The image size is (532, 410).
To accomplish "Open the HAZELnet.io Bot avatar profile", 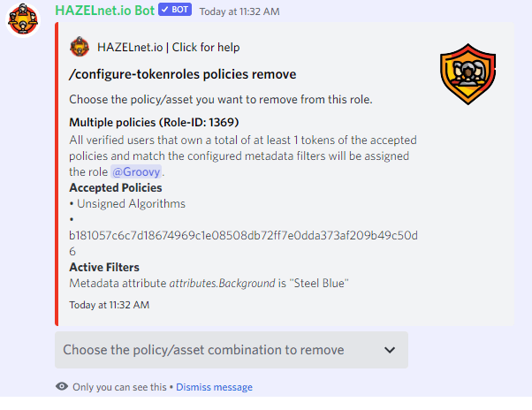I will [23, 19].
